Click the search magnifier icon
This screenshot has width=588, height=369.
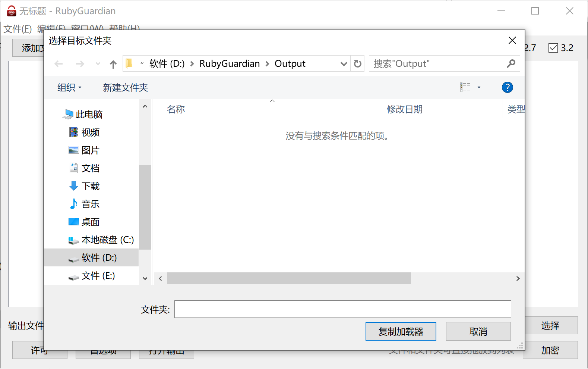pos(511,64)
